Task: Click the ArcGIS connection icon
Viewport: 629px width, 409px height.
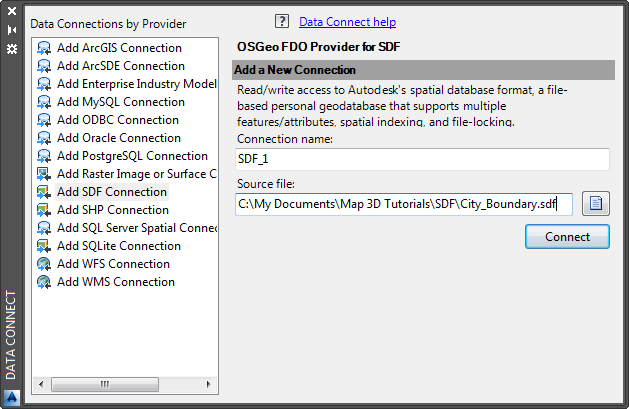Action: coord(44,48)
